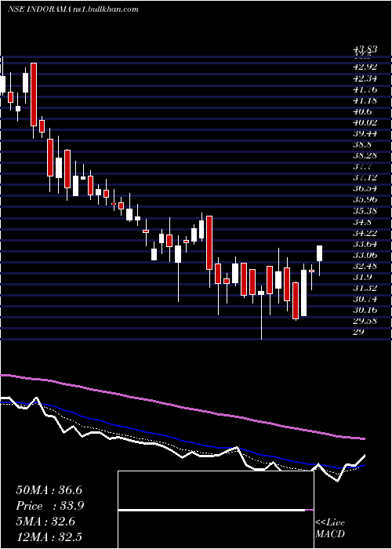Select the 38.28 axis label
392x549 pixels.
click(x=365, y=156)
